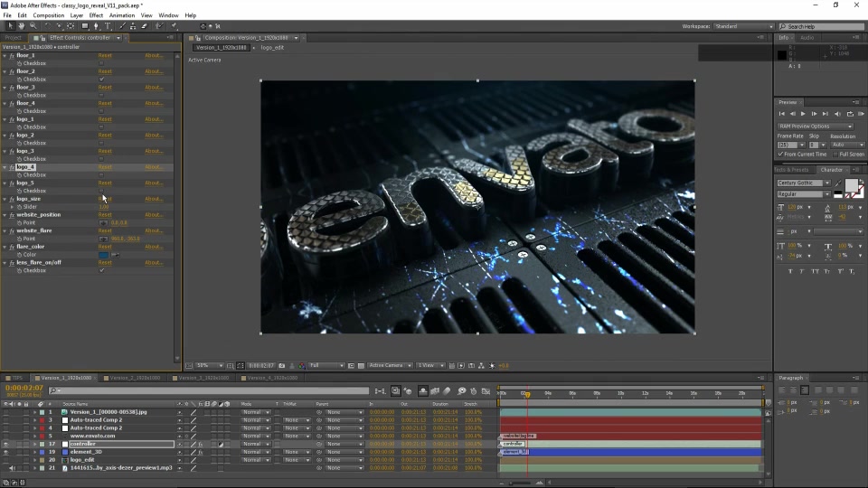Select the Rectangle shape tool
The image size is (868, 488).
coord(85,26)
